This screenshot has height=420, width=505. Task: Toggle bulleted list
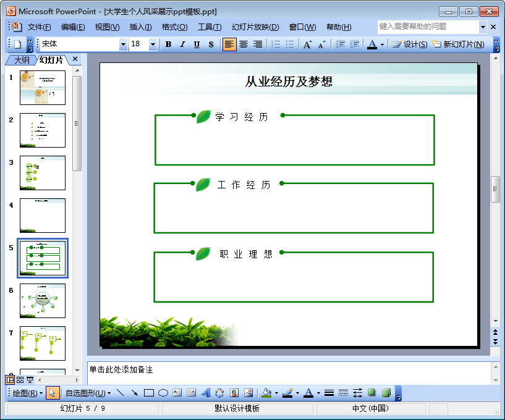[x=290, y=44]
